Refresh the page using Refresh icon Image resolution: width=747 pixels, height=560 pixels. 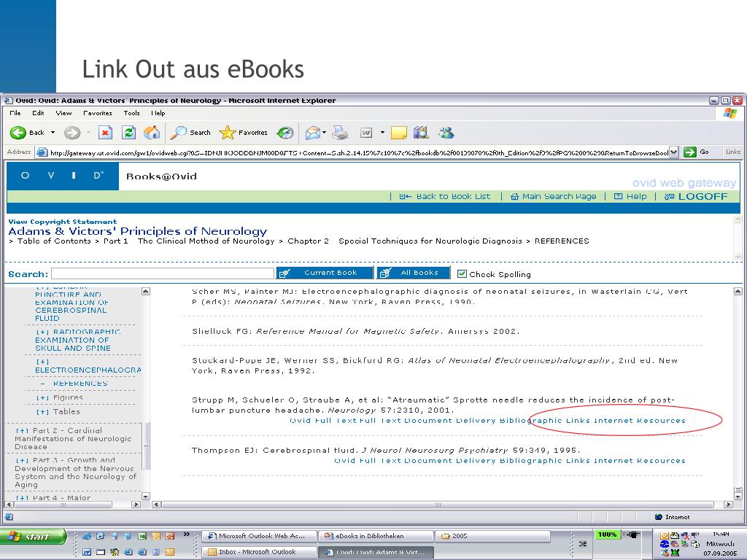(128, 133)
